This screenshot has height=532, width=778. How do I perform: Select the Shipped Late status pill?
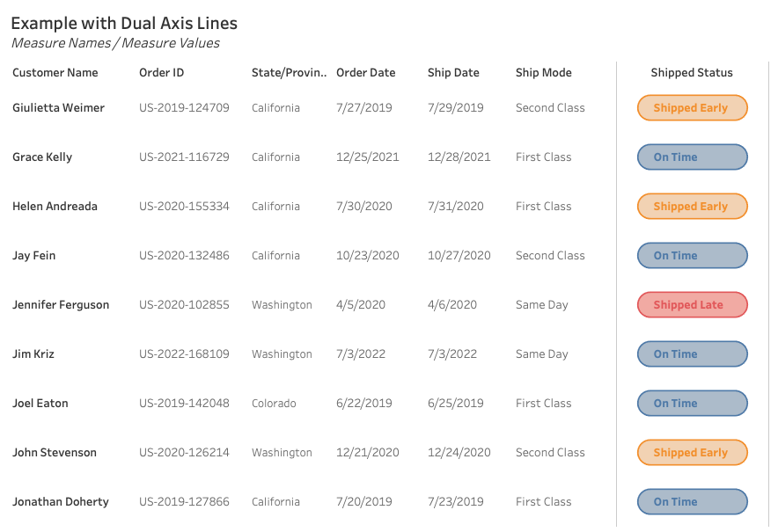pos(692,304)
